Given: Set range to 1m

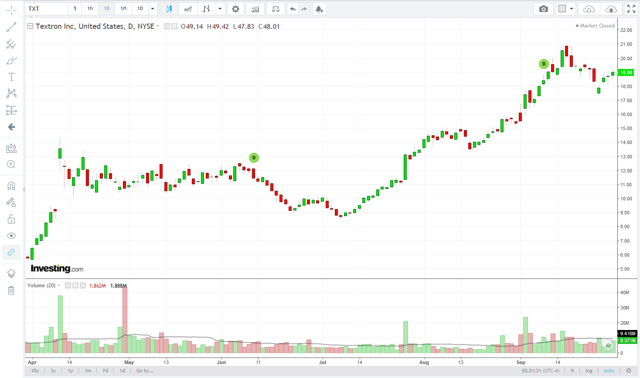Looking at the screenshot, I should click(88, 371).
